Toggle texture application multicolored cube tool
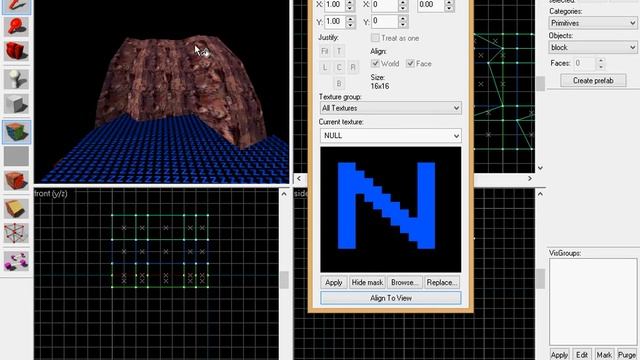 [16, 131]
